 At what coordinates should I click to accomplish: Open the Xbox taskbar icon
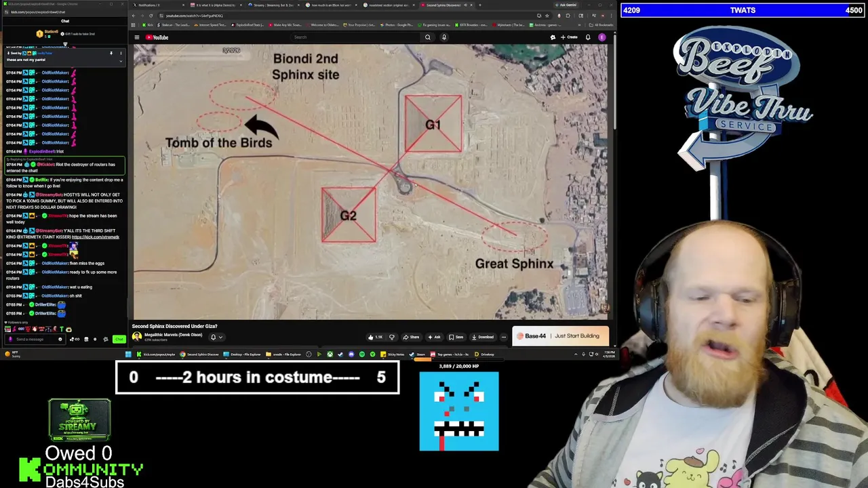coord(330,354)
